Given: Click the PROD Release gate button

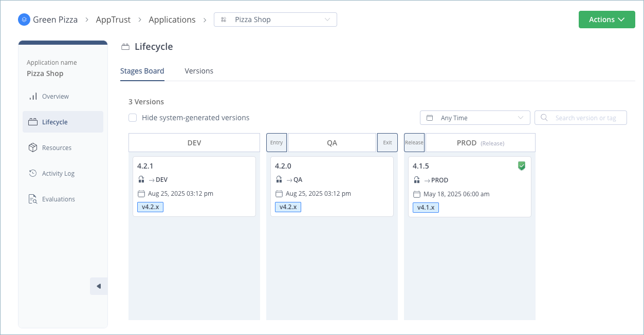Looking at the screenshot, I should (414, 143).
